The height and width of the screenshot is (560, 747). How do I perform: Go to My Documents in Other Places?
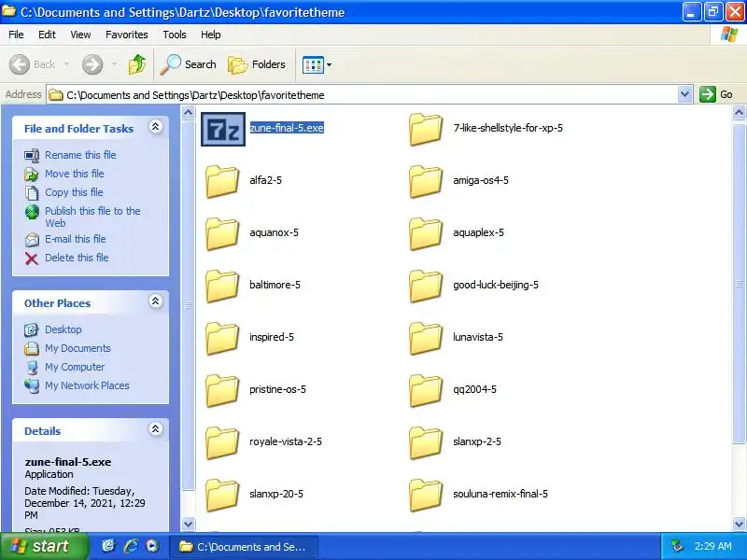78,348
